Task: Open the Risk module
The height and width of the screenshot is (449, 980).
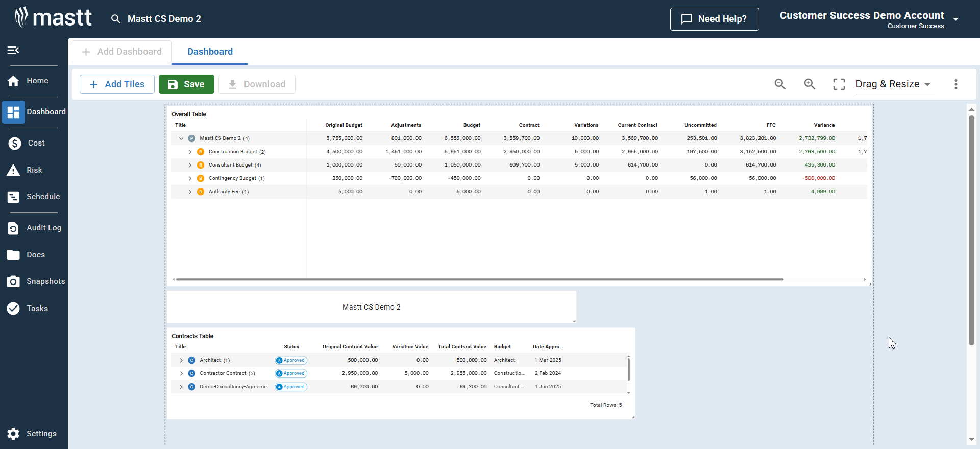Action: [x=34, y=170]
